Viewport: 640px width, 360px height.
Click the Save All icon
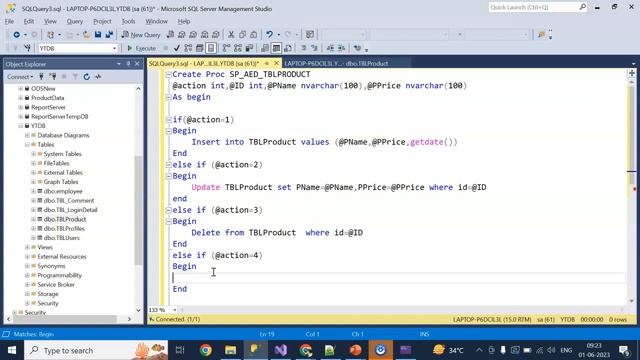tap(109, 35)
